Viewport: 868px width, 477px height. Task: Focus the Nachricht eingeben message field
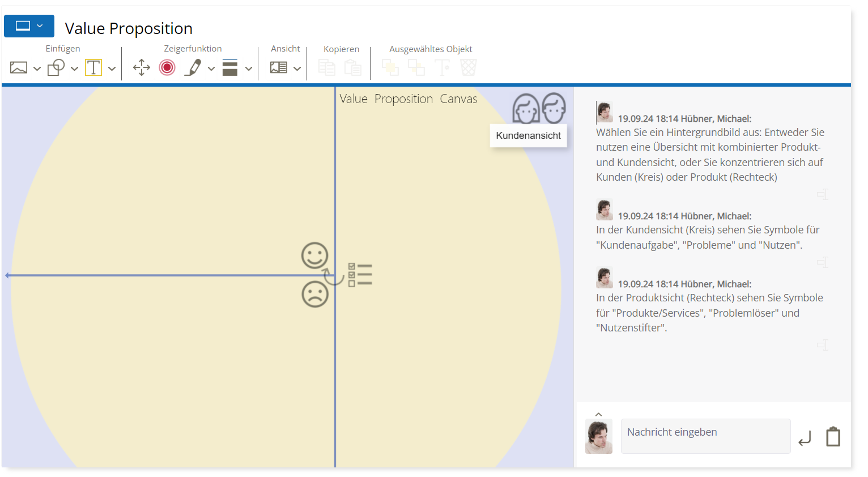(x=705, y=436)
